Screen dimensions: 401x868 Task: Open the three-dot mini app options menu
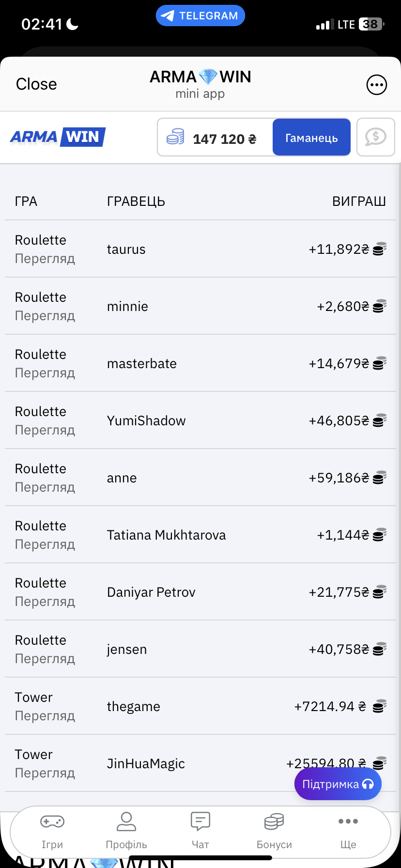point(376,85)
